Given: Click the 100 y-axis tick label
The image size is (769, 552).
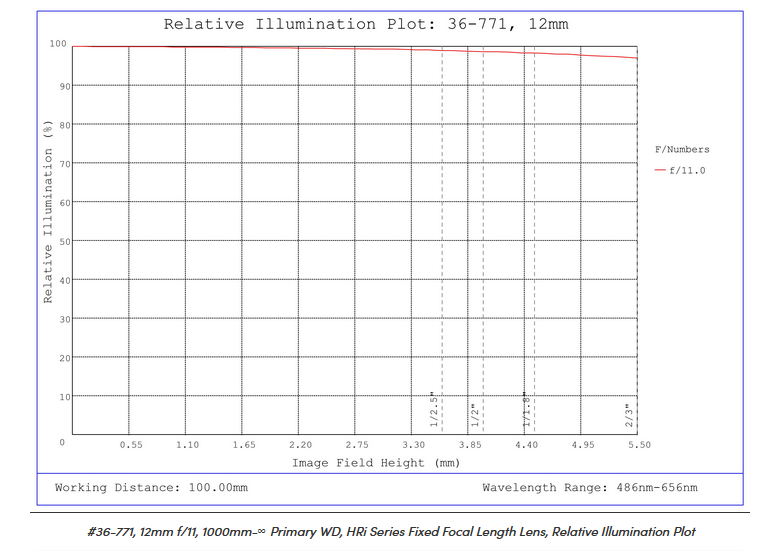Looking at the screenshot, I should click(57, 45).
